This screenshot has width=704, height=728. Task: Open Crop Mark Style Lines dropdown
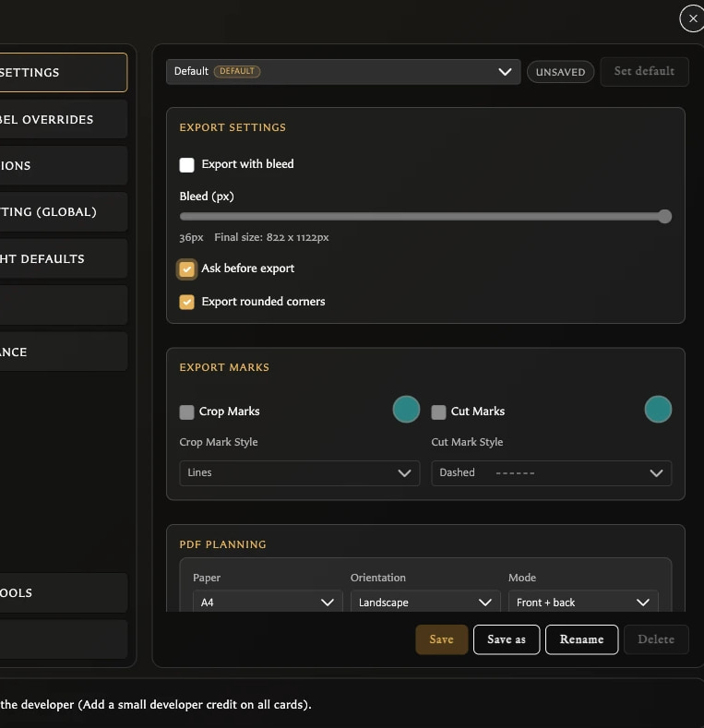pos(300,473)
